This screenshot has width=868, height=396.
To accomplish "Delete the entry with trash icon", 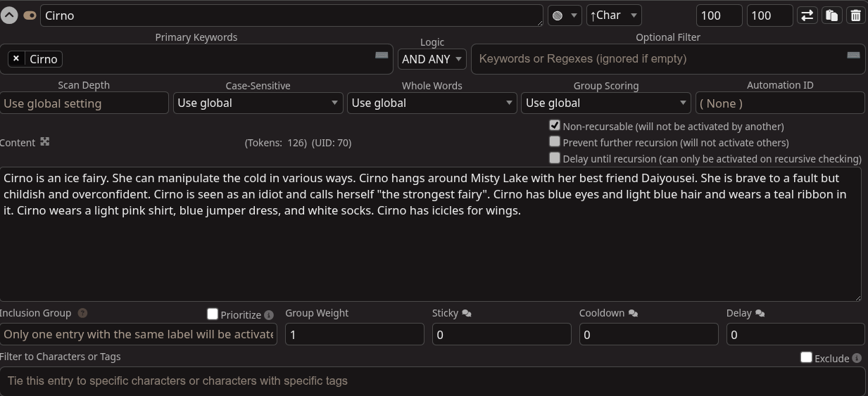I will point(855,15).
